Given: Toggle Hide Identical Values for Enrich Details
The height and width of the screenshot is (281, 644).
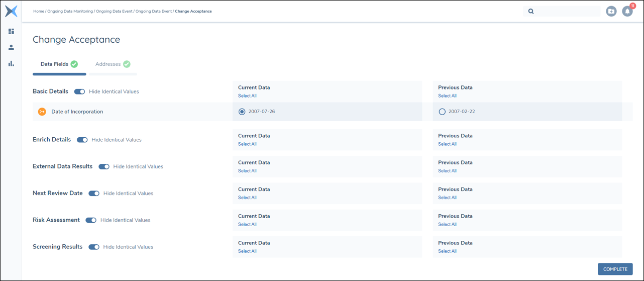Looking at the screenshot, I should 82,140.
